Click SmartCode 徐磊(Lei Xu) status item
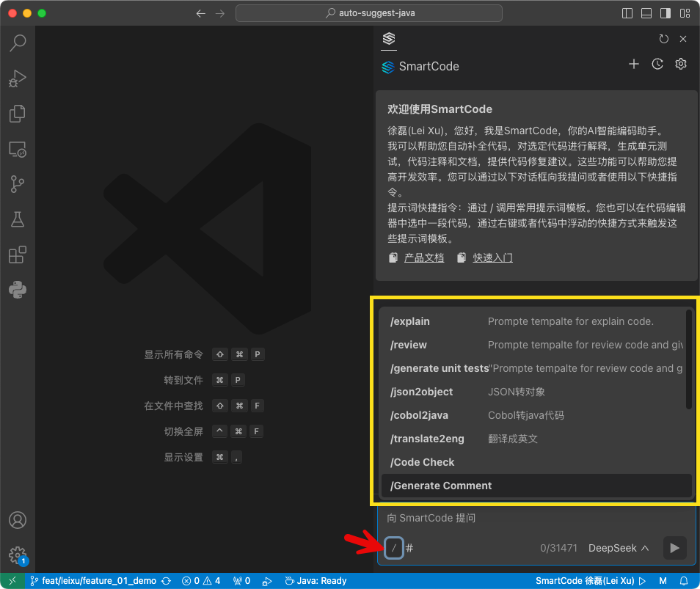Image resolution: width=700 pixels, height=589 pixels. pyautogui.click(x=591, y=580)
